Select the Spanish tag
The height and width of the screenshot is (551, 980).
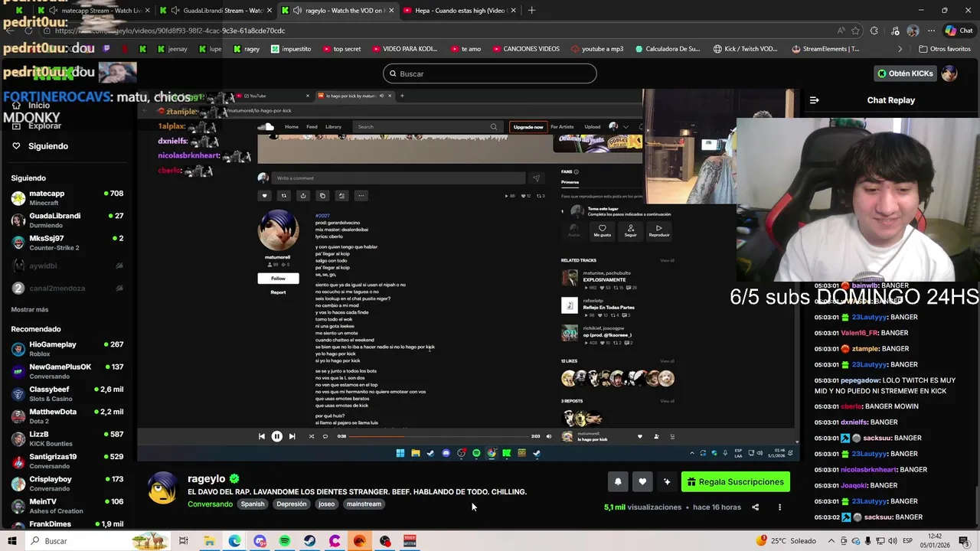[x=253, y=504]
